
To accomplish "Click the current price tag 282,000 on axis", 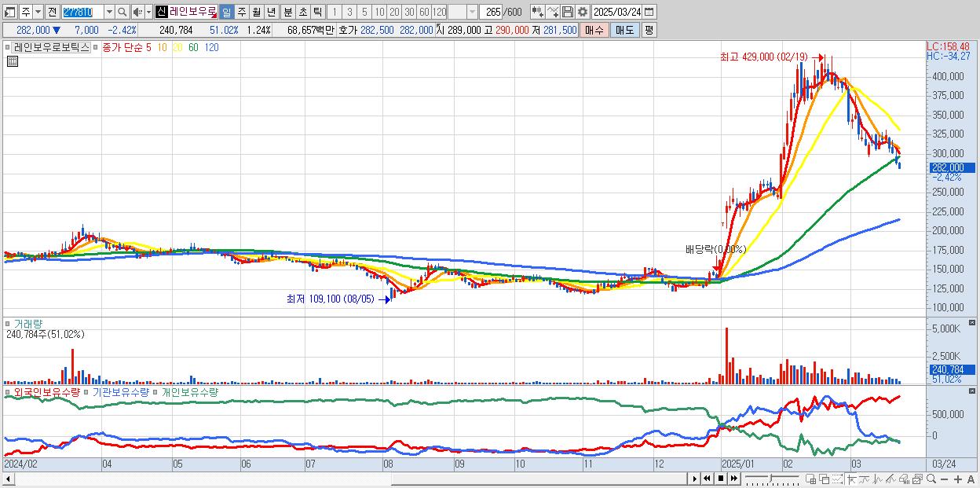I will 951,167.
